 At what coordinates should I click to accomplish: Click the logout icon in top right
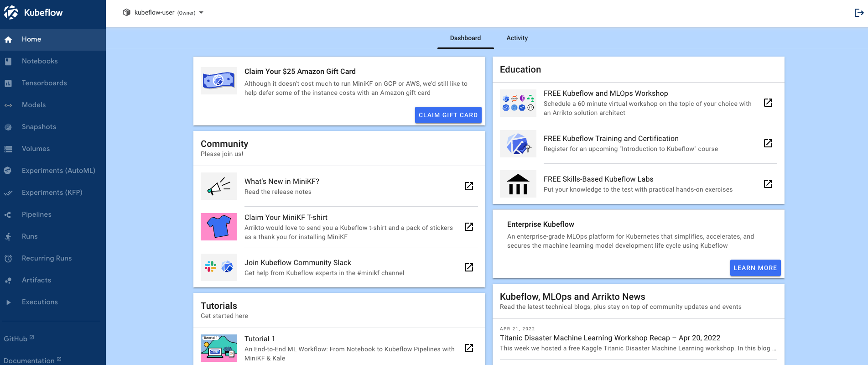click(858, 13)
